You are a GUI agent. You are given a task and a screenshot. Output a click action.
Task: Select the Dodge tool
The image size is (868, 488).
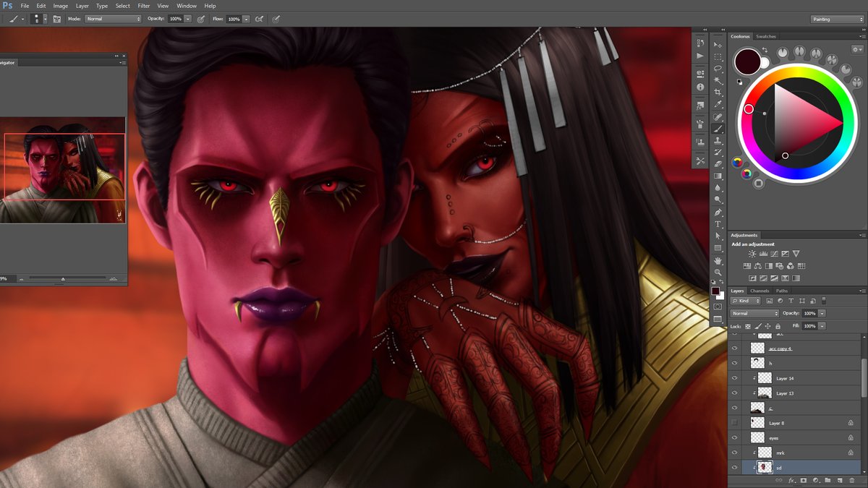[x=718, y=199]
